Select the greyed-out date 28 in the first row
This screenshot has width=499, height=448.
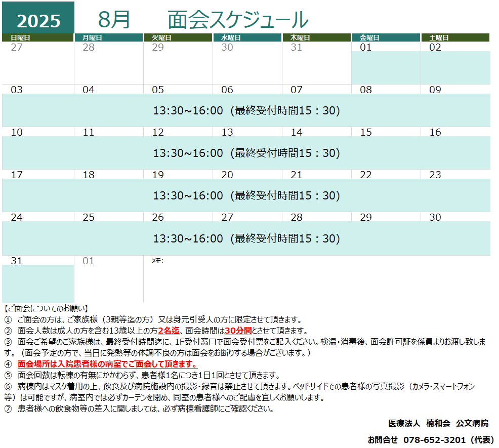tap(89, 48)
